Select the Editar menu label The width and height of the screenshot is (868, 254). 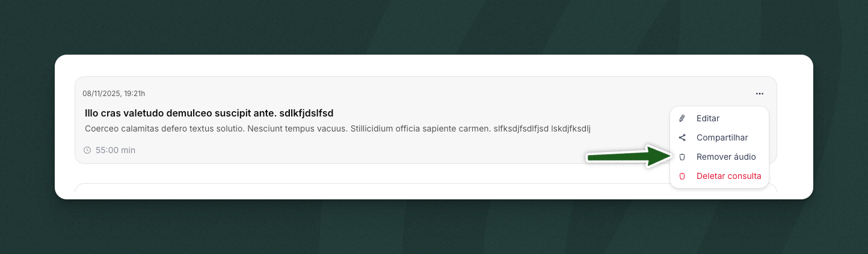click(707, 118)
